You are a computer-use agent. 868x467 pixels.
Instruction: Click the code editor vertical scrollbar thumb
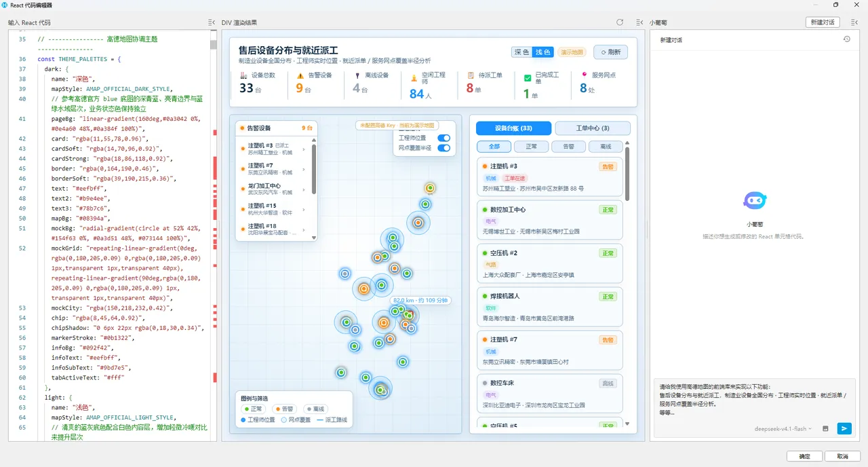(x=214, y=45)
